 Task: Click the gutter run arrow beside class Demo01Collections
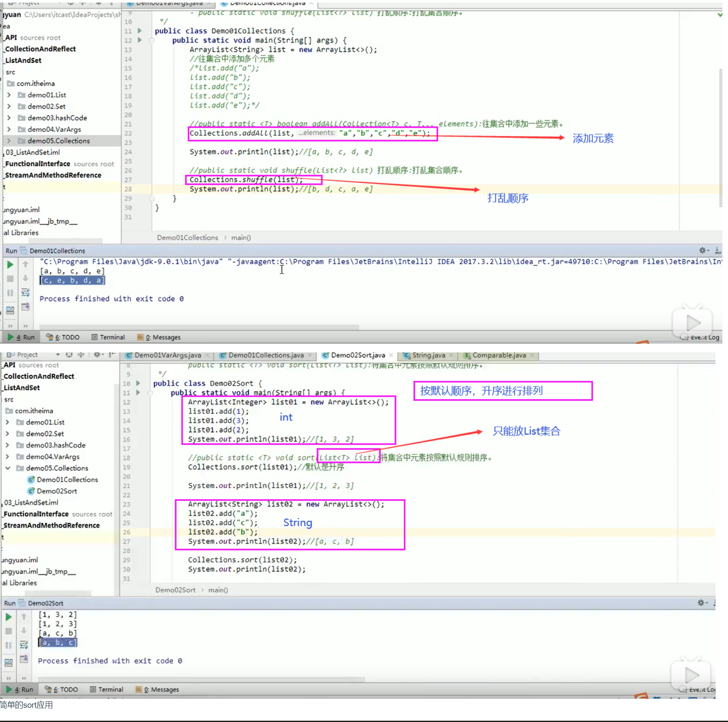140,31
